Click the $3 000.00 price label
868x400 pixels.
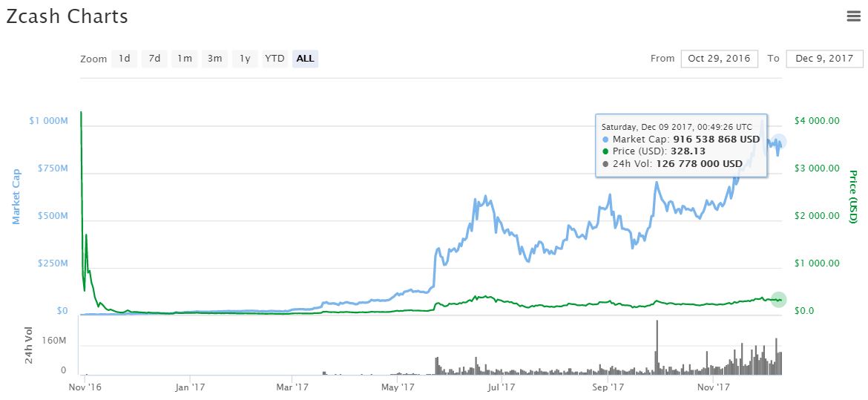point(817,168)
